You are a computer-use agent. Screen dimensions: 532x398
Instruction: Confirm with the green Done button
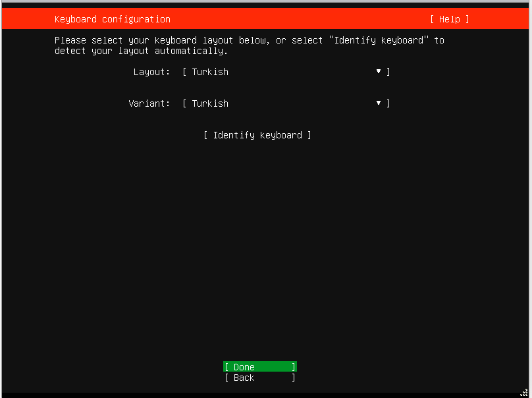tap(259, 367)
